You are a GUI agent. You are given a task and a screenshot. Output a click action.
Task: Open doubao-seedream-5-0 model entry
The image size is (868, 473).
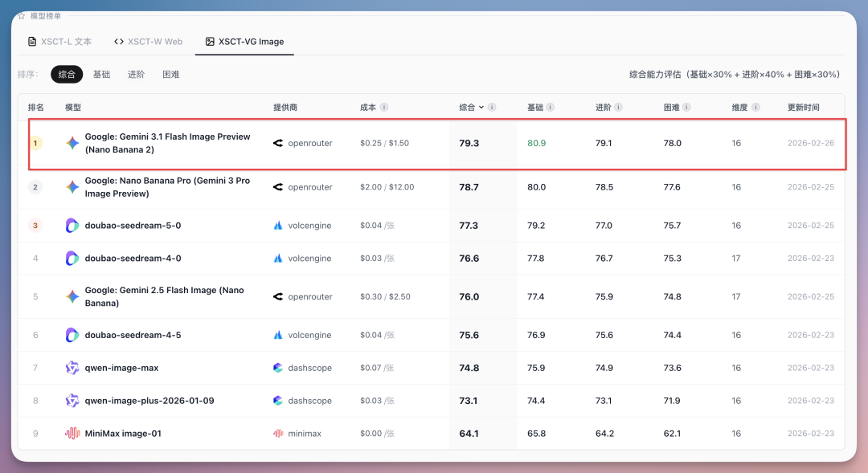(133, 225)
